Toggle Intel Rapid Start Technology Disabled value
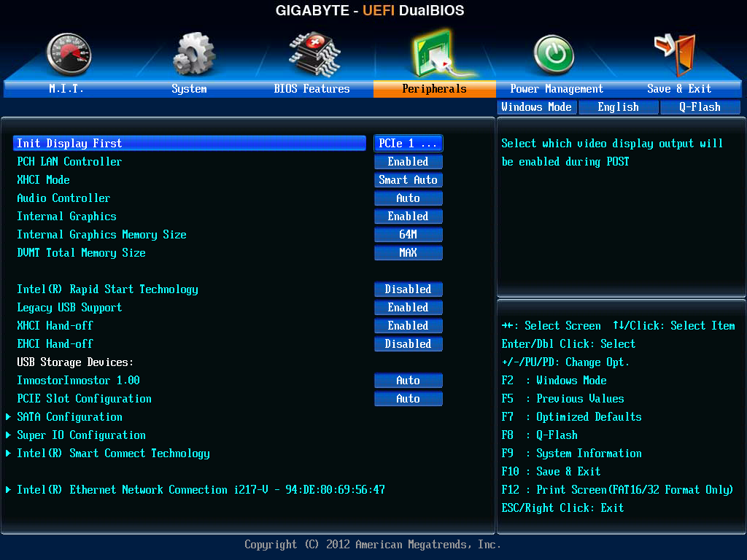Screen dimensions: 747x560 [x=409, y=289]
